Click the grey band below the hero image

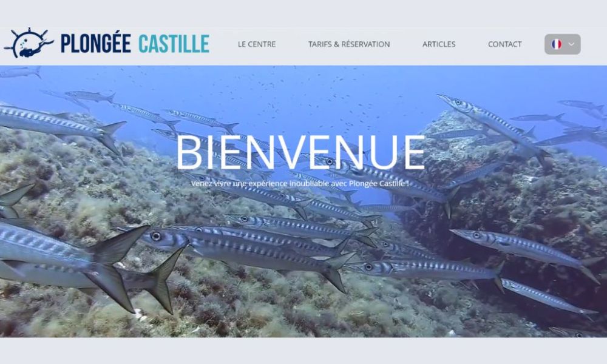pyautogui.click(x=303, y=351)
